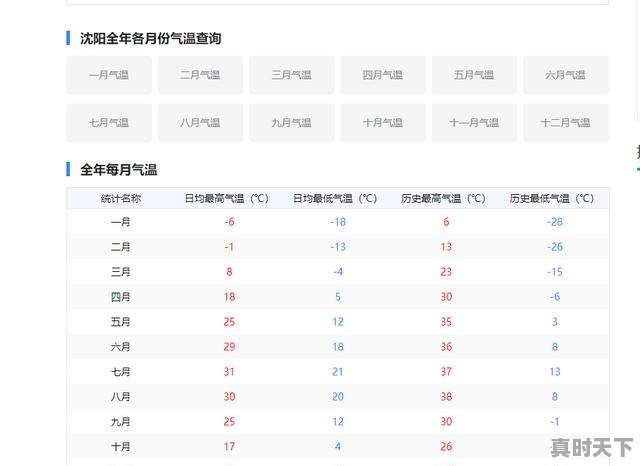Open the 一月气温 button
Viewport: 640px width, 466px height.
coord(109,75)
